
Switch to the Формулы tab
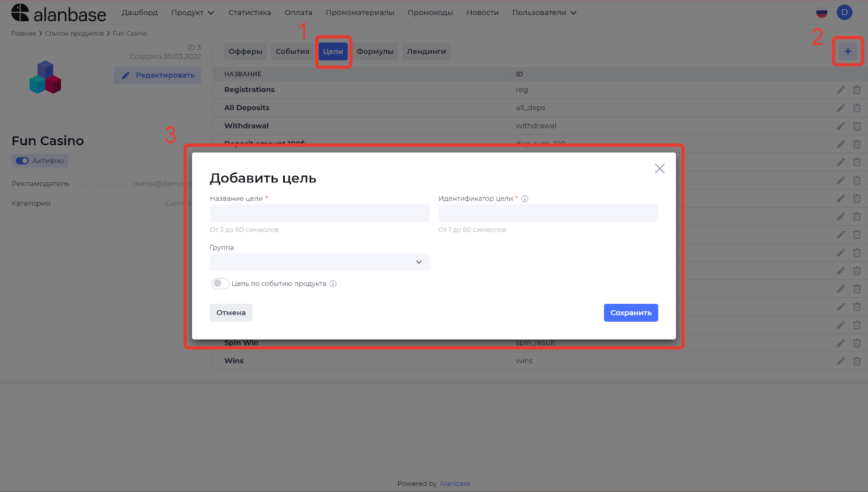pyautogui.click(x=375, y=51)
